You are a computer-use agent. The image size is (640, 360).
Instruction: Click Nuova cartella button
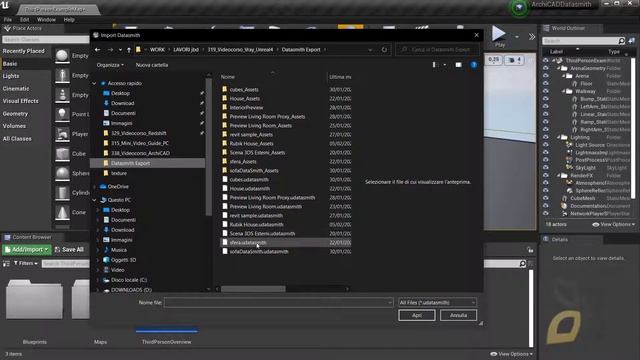click(151, 65)
